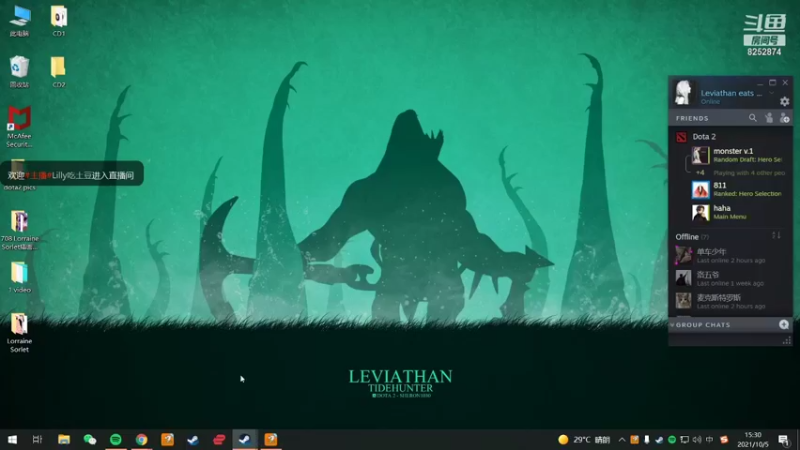Screen dimensions: 800x450
Task: Open chat with friend 811
Action: click(737, 189)
